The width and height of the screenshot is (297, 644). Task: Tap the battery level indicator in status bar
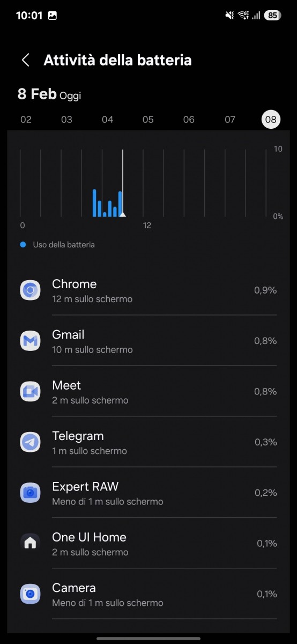(272, 16)
